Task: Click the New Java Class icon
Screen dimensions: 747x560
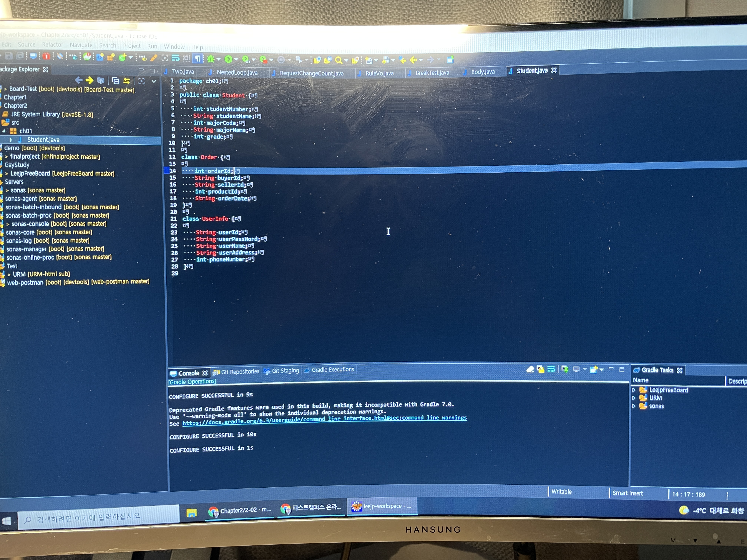Action: (x=123, y=57)
